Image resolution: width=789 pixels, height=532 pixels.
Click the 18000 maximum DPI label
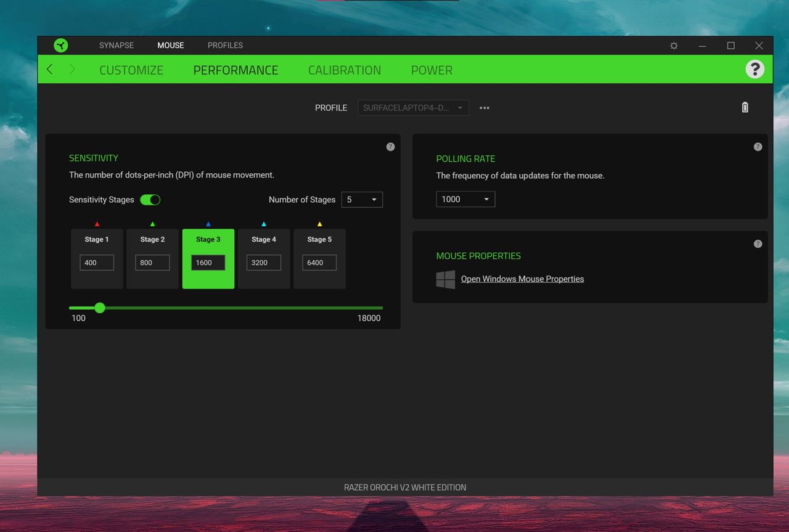coord(369,319)
